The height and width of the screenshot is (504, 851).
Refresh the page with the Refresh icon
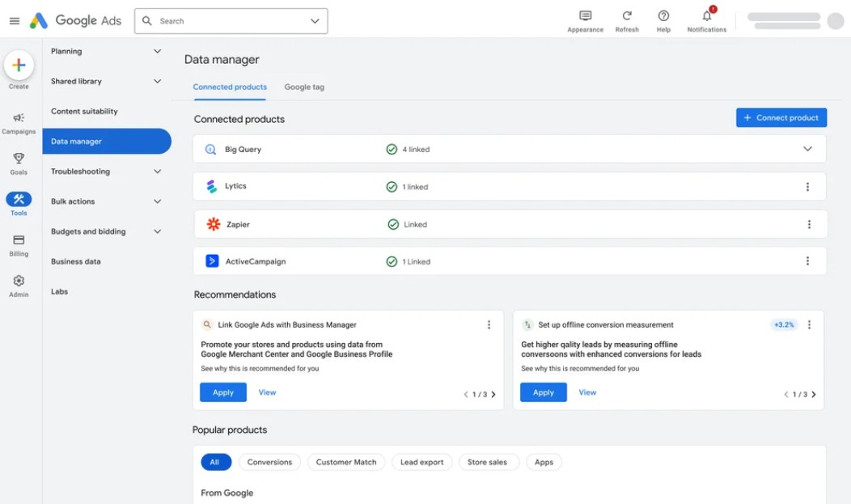click(627, 15)
